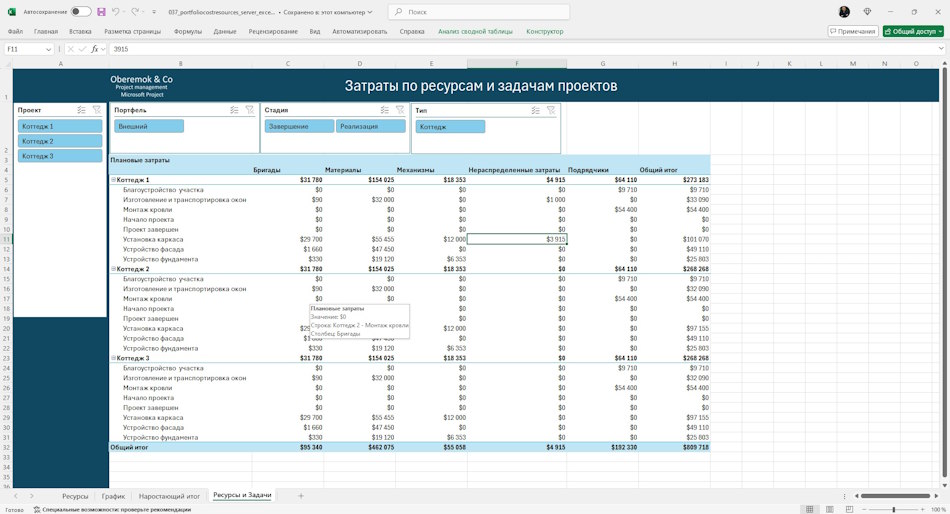Switch to Page Break Preview view
The width and height of the screenshot is (950, 514).
(x=849, y=509)
